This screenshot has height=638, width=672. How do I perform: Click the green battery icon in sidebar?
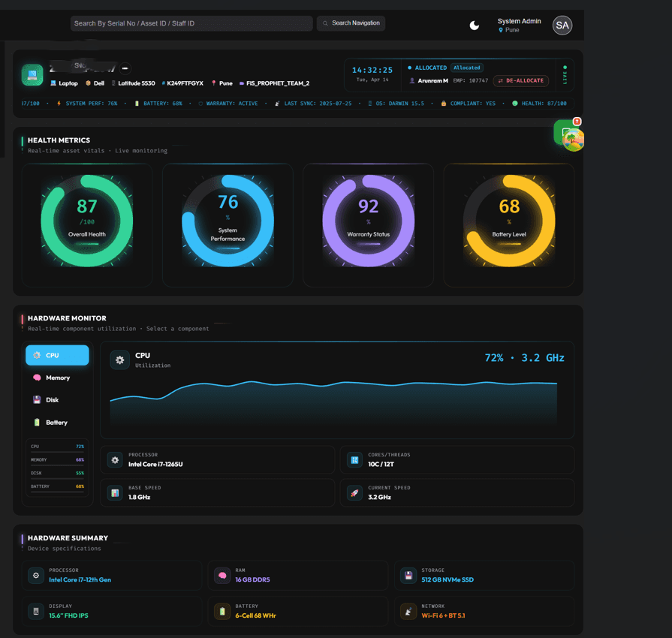click(x=37, y=423)
